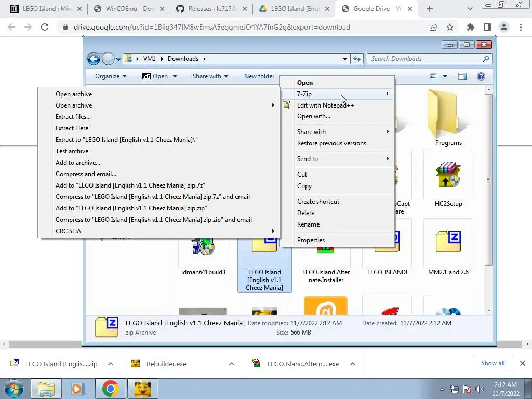Viewport: 532px width, 399px height.
Task: Click the refresh button beside the address bar
Action: point(356,59)
